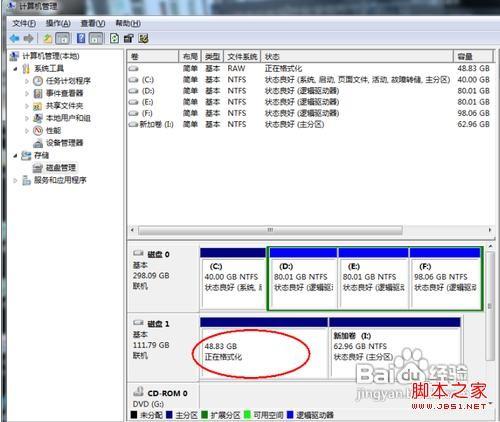
Task: Select 设备管理器 in the sidebar
Action: (64, 143)
